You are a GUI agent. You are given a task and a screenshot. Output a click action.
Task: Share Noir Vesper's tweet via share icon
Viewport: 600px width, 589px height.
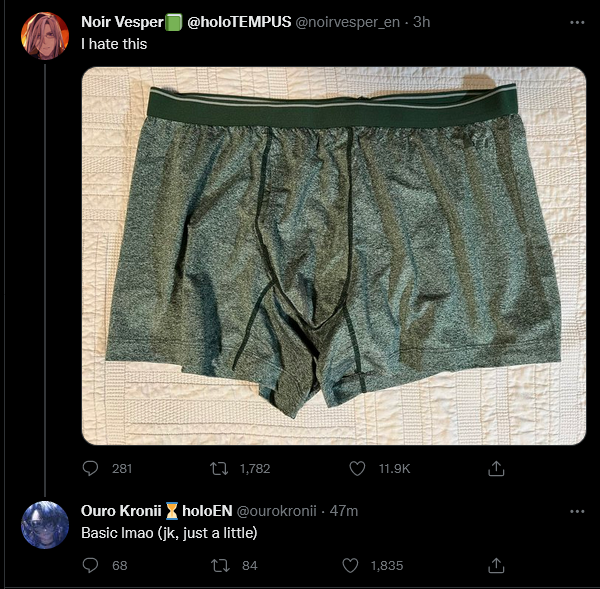[496, 468]
